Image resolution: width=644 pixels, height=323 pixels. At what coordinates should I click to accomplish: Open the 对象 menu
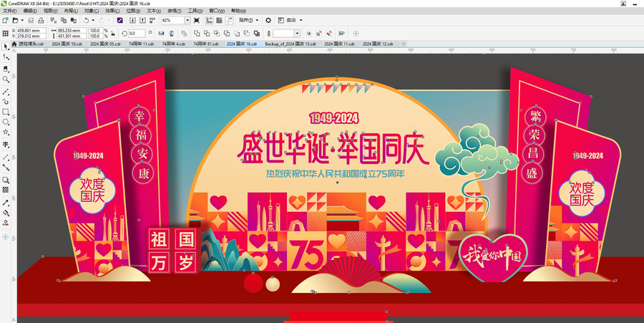[91, 11]
